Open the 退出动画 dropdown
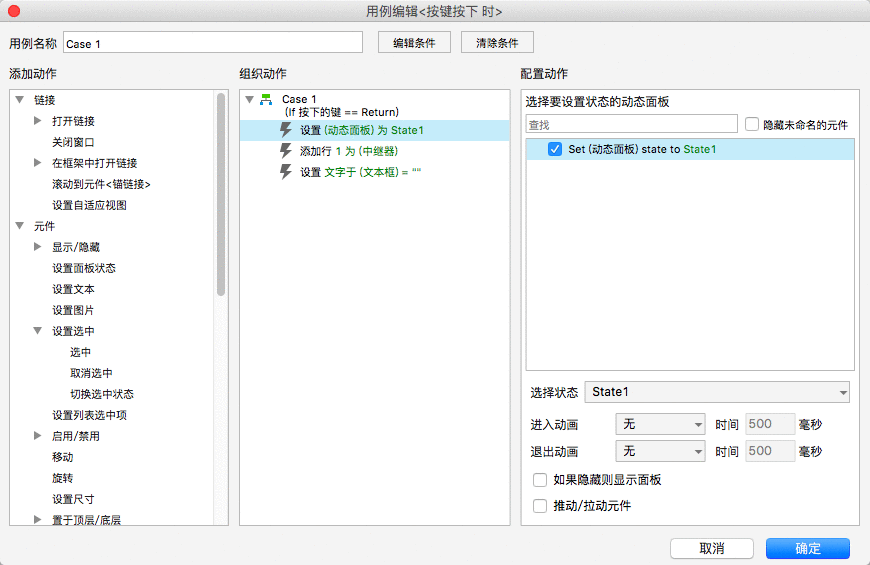This screenshot has width=870, height=565. click(660, 451)
